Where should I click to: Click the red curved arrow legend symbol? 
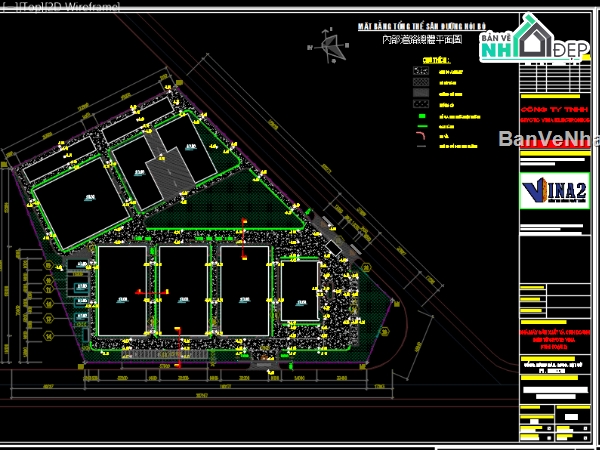click(x=421, y=137)
